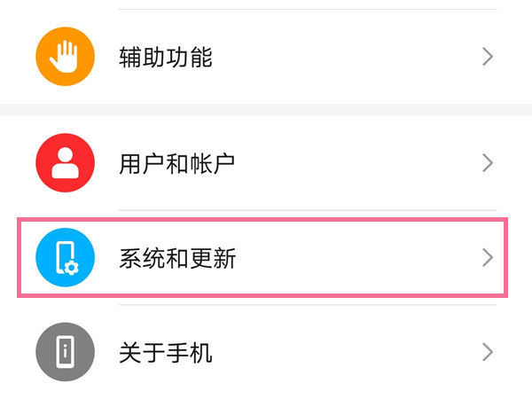Viewport: 532px width, 399px height.
Task: Expand the 用户和帐户 row chevron arrow
Action: point(487,163)
